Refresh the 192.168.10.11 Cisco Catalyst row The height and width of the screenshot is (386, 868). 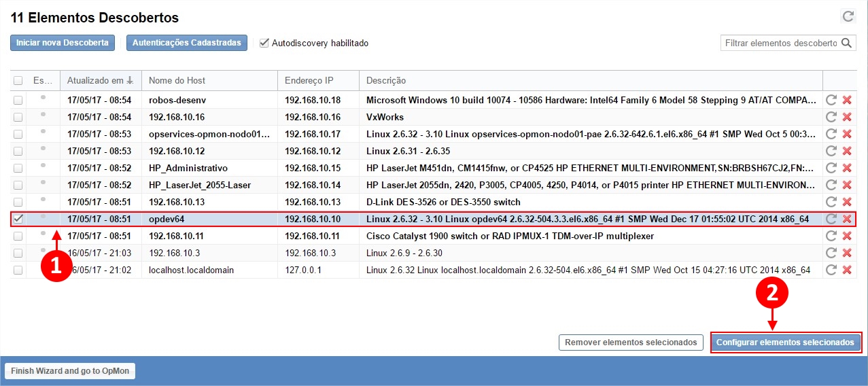pyautogui.click(x=831, y=236)
